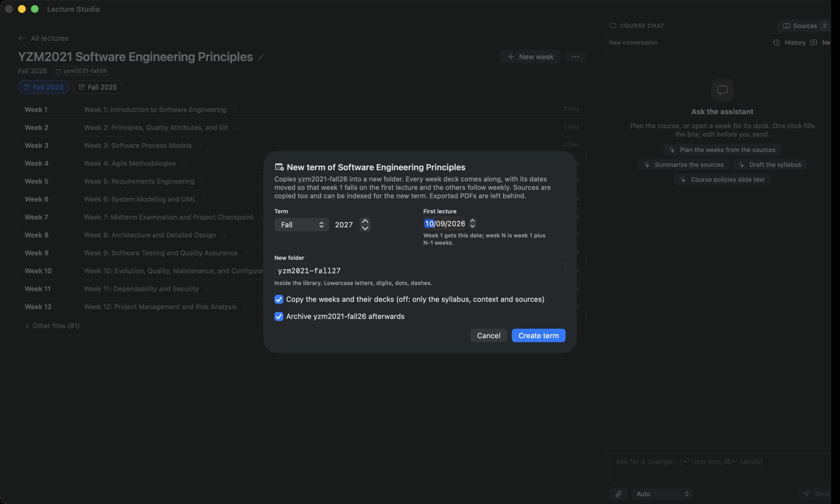The image size is (840, 504).
Task: Choose Draft the syllabus suggestion
Action: click(769, 165)
